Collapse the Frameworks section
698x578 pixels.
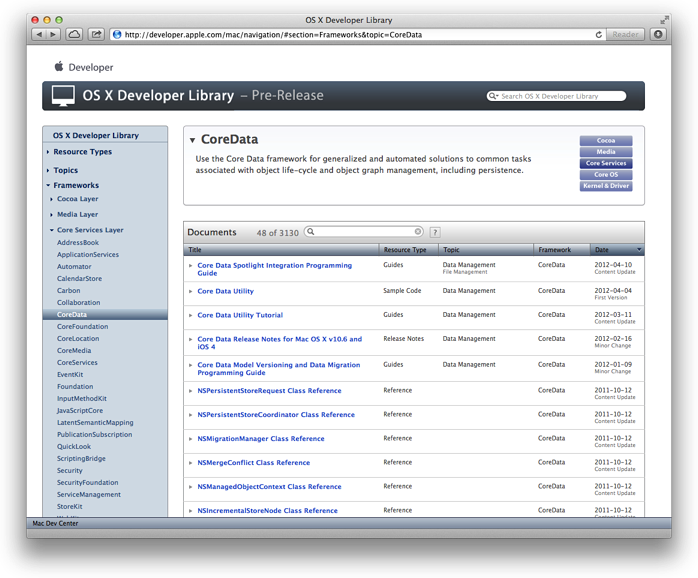pyautogui.click(x=48, y=185)
